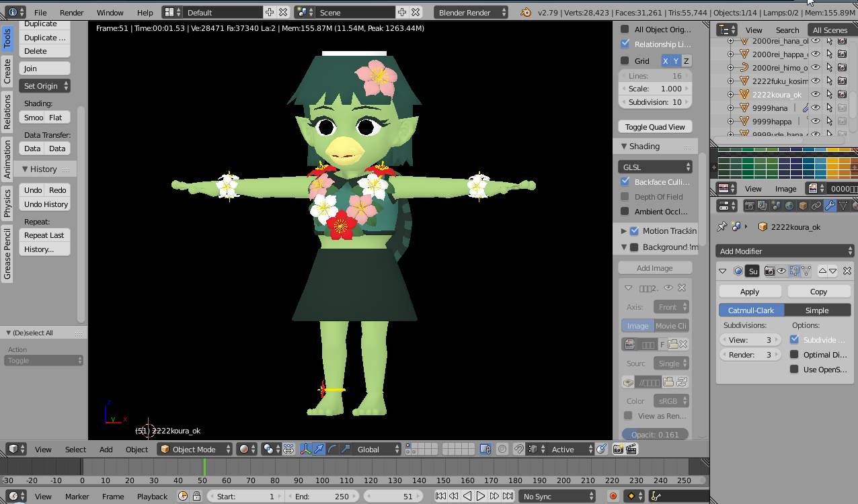The width and height of the screenshot is (858, 504).
Task: Toggle automatic keyframe record button
Action: point(613,496)
